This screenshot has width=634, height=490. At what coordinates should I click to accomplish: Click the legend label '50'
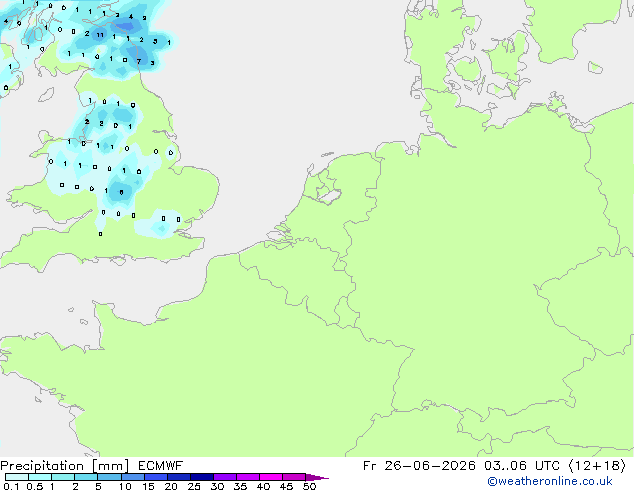click(x=309, y=486)
